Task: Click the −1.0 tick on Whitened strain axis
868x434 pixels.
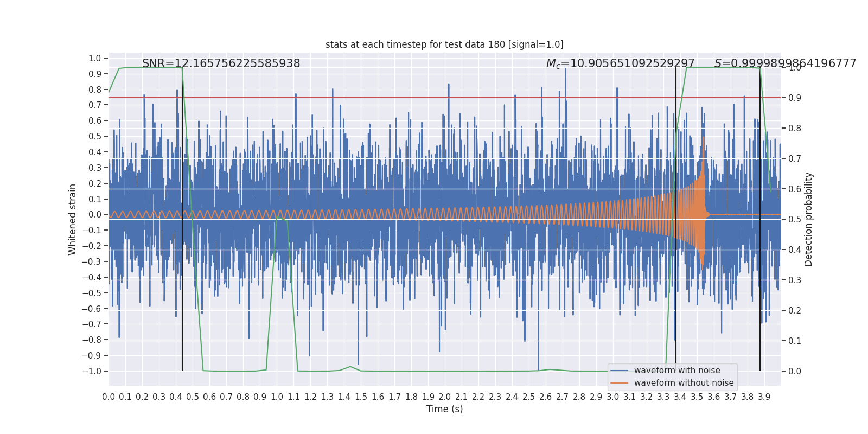Action: [x=92, y=372]
